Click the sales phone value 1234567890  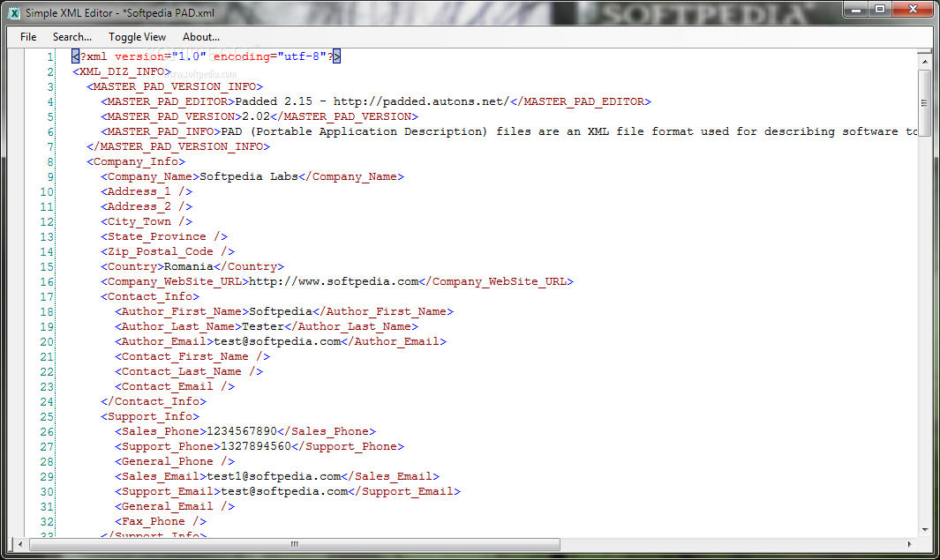point(242,430)
